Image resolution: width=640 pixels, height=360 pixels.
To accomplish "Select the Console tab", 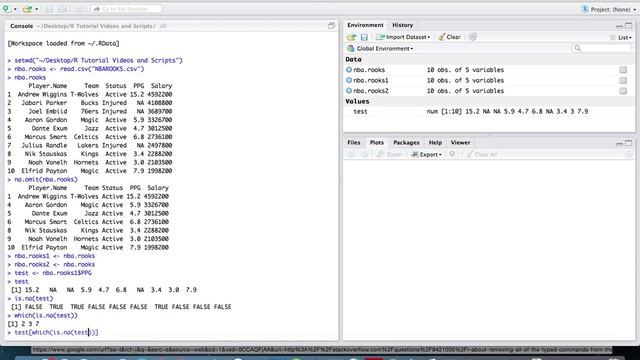I will 21,26.
